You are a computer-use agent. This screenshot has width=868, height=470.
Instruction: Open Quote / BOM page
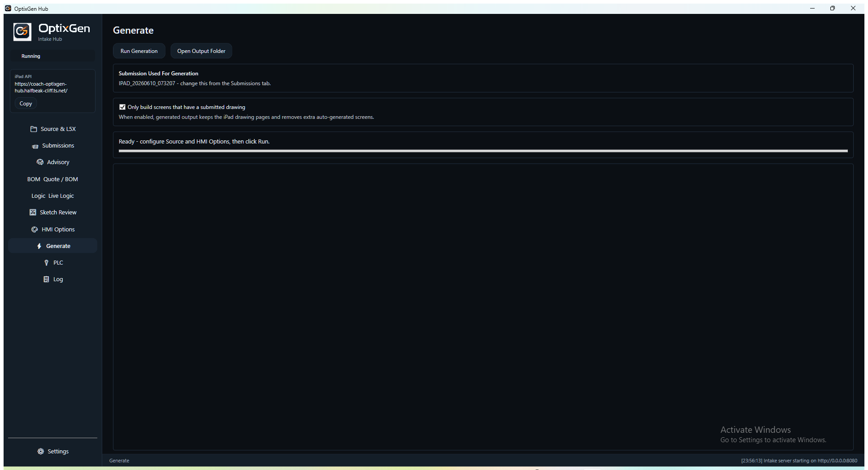52,179
